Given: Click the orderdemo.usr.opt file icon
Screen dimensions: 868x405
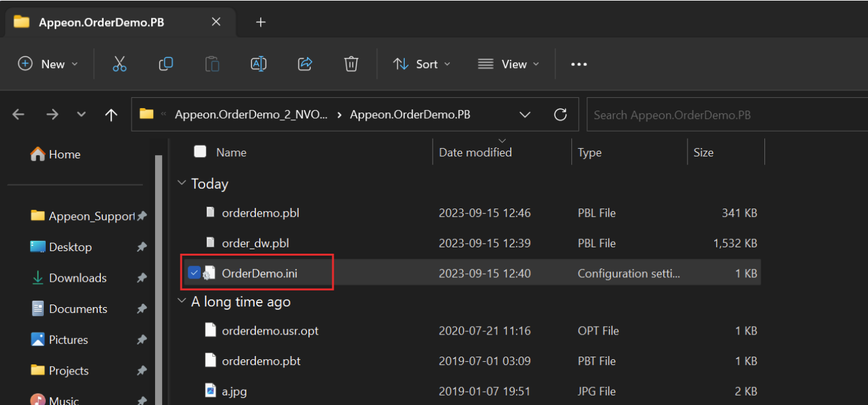Looking at the screenshot, I should click(210, 330).
